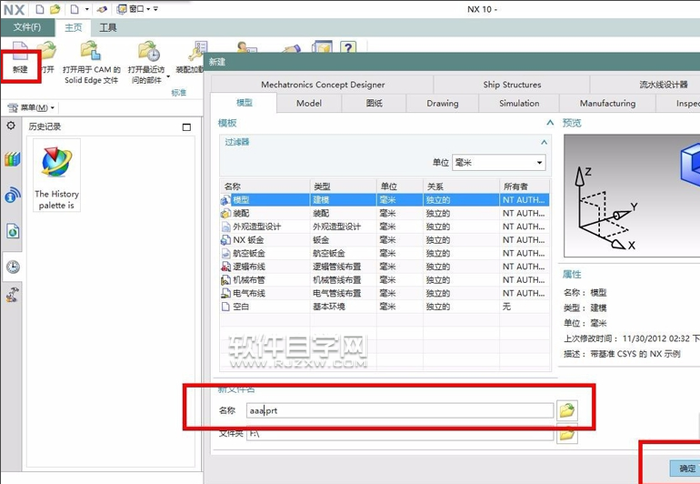Sort templates by 类型 column header
Screen dimensions: 700x484
343,187
